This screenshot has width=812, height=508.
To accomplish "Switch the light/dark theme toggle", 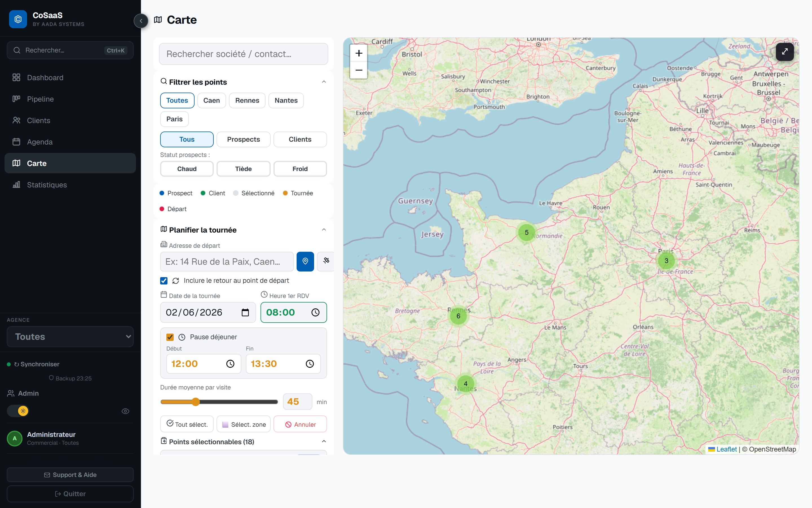I will click(x=18, y=411).
